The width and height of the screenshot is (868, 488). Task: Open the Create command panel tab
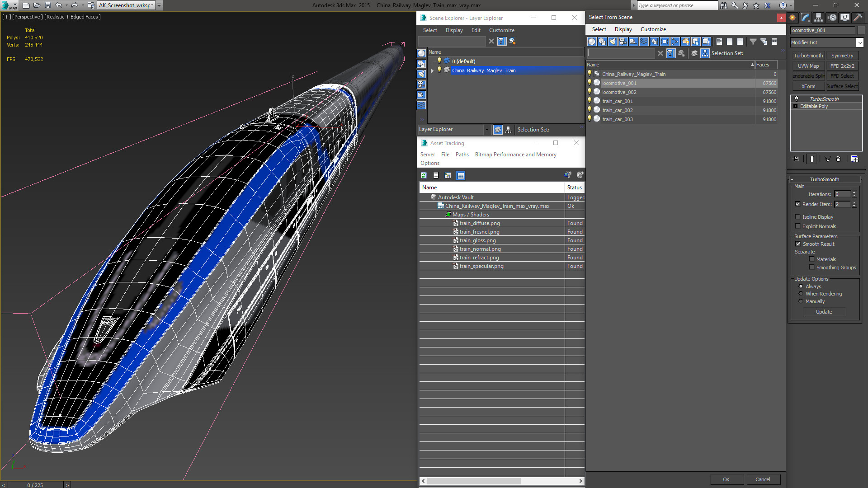click(x=793, y=18)
